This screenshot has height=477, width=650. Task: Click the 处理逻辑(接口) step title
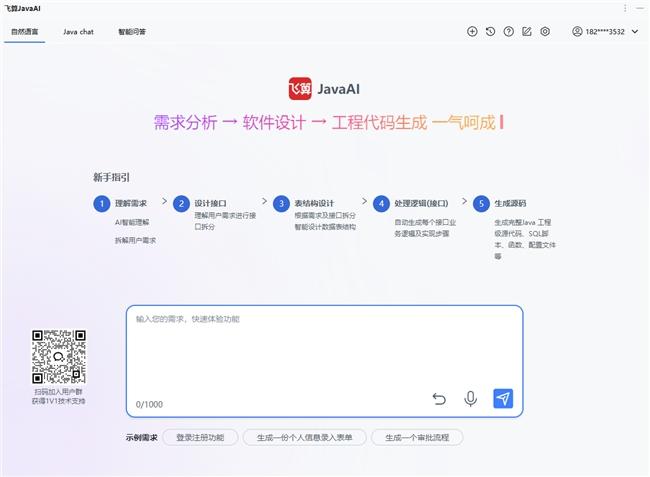[421, 203]
